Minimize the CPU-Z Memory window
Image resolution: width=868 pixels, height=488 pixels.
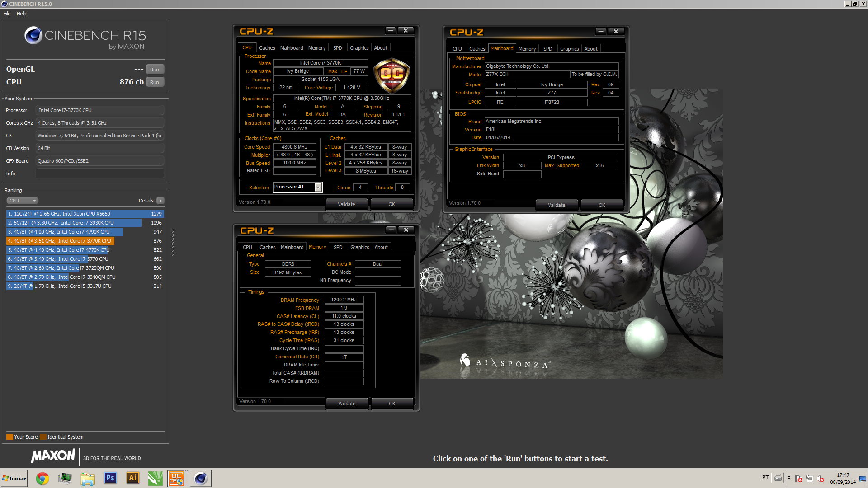click(x=392, y=230)
